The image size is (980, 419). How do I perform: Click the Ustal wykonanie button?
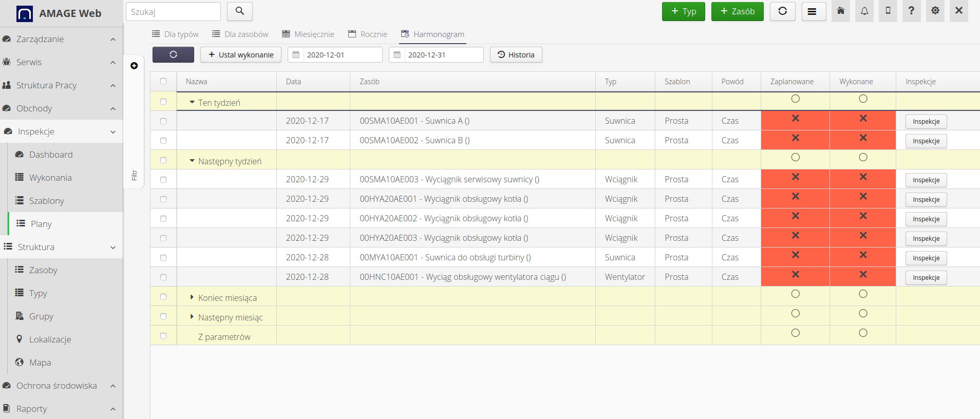coord(241,55)
